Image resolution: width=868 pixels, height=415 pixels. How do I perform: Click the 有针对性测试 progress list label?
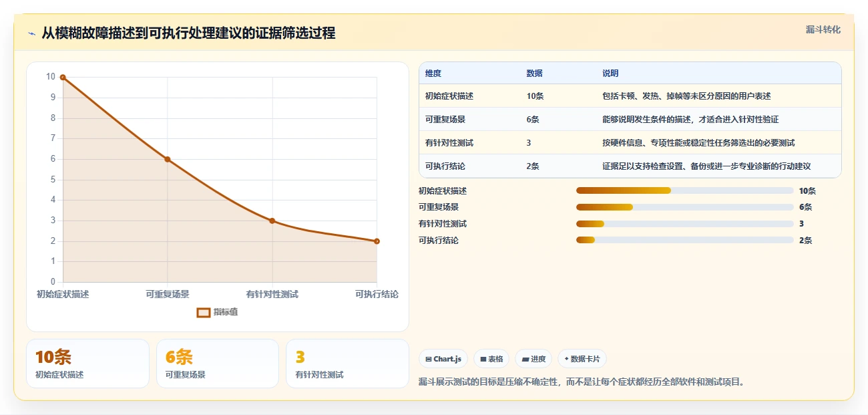pyautogui.click(x=443, y=224)
